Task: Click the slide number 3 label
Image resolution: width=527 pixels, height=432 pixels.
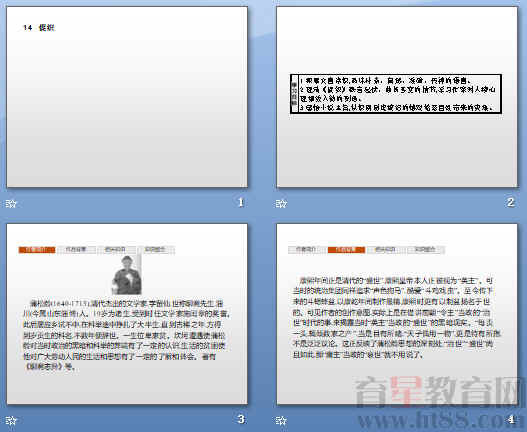Action: [241, 419]
